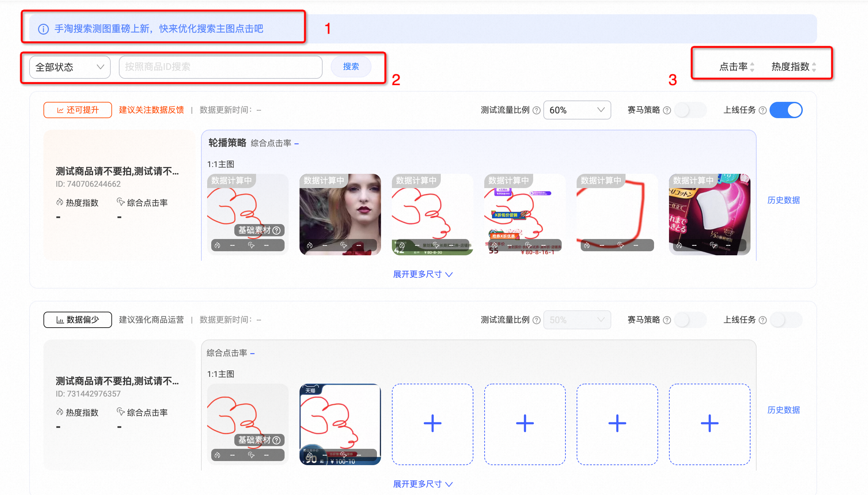Image resolution: width=868 pixels, height=495 pixels.
Task: Open 历史数据 for product 740706244662
Action: (783, 200)
